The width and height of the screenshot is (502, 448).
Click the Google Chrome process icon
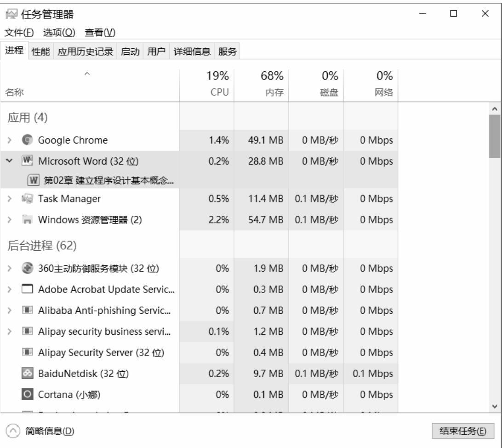pyautogui.click(x=27, y=140)
